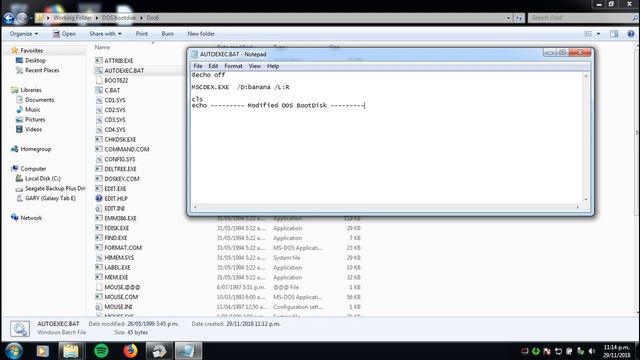Select Computer in the navigation pane

click(33, 169)
